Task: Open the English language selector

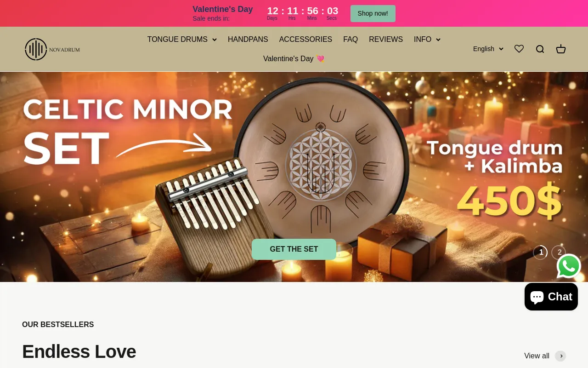Action: (488, 49)
